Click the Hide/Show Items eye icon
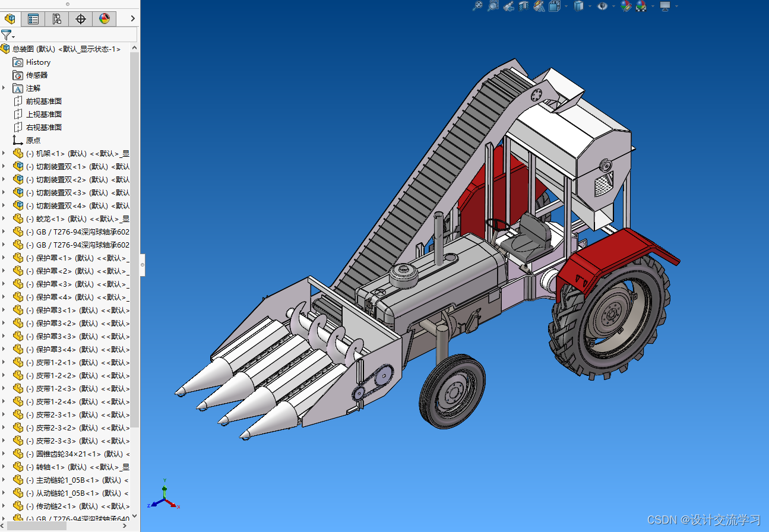Screen dimensions: 769x532 603,6
